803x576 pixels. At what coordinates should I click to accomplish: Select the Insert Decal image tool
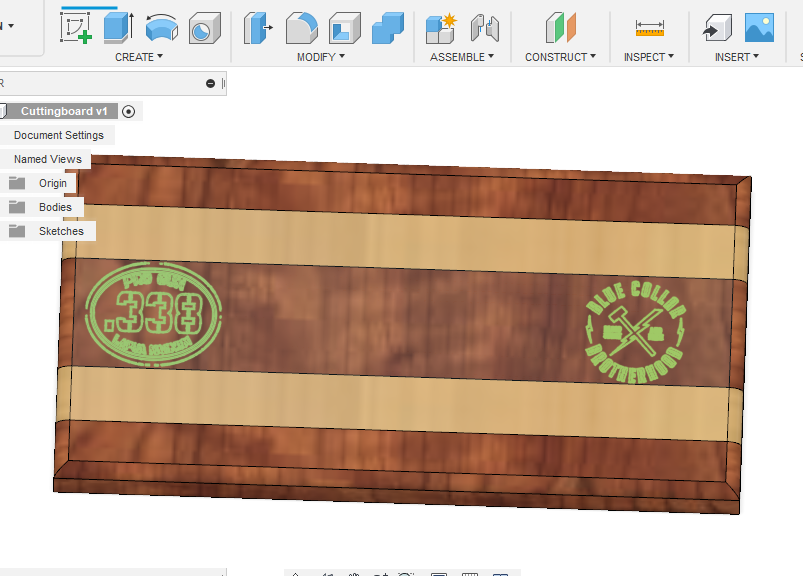coord(759,28)
